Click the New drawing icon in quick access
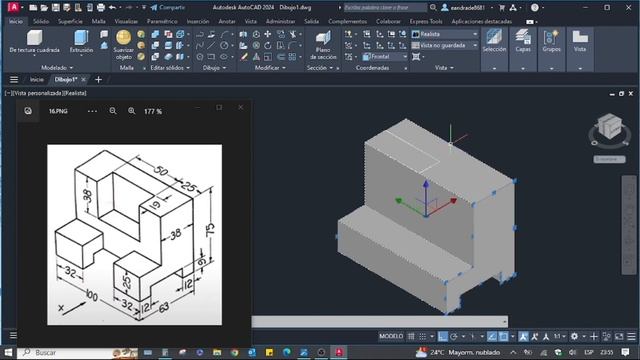 click(x=33, y=7)
